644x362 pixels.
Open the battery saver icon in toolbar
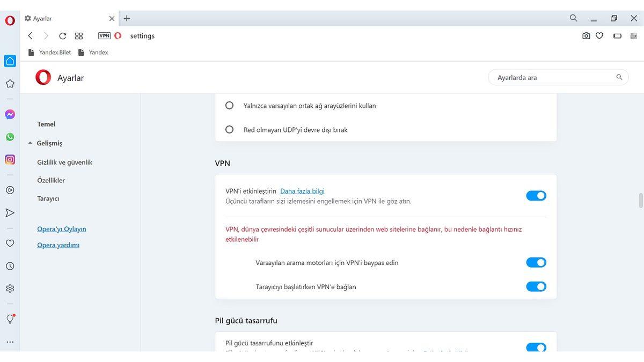click(x=617, y=35)
